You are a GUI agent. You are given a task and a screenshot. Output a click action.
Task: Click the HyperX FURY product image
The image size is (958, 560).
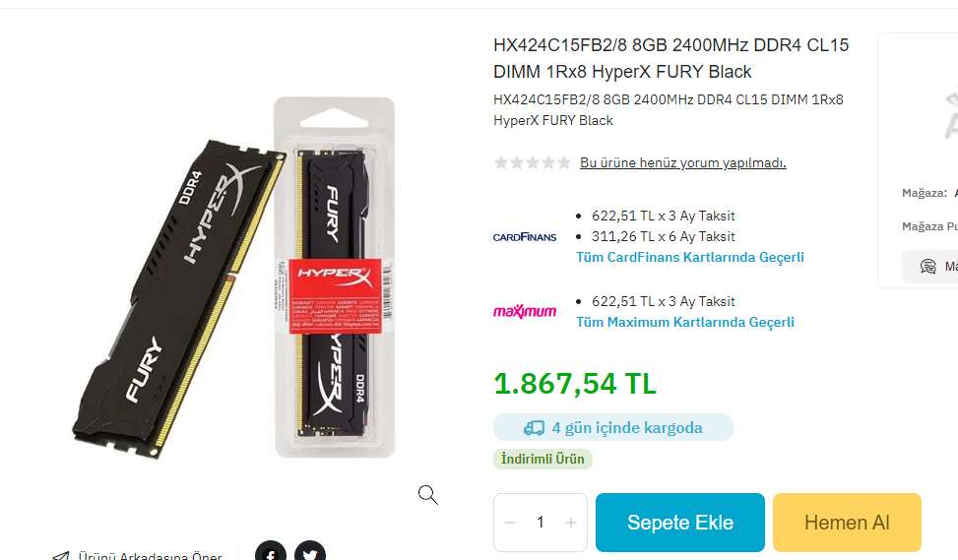point(235,278)
